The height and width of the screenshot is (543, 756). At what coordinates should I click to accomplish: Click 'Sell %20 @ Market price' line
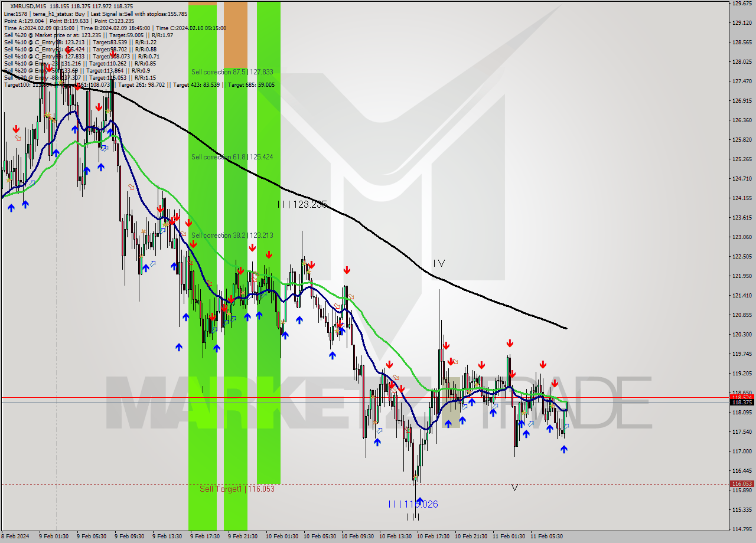(89, 35)
